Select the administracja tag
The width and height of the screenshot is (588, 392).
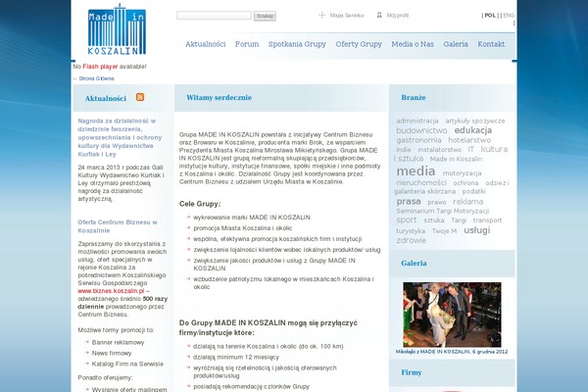point(417,121)
